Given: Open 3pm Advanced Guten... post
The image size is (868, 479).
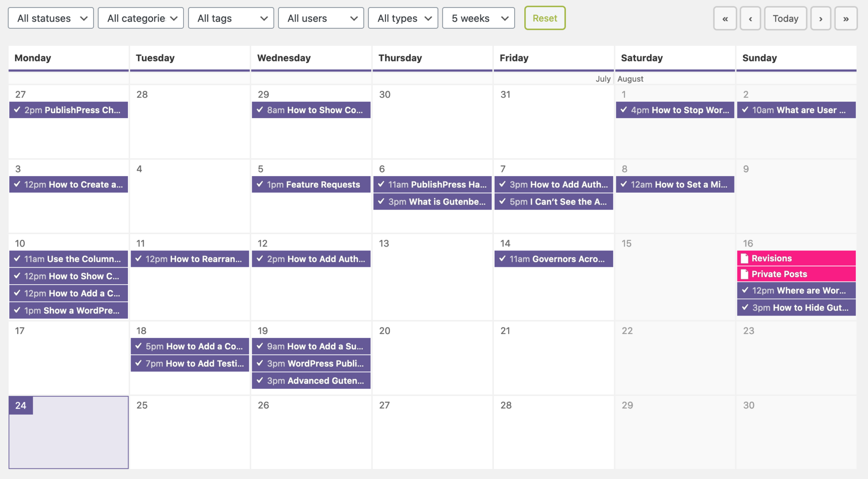Looking at the screenshot, I should tap(311, 381).
